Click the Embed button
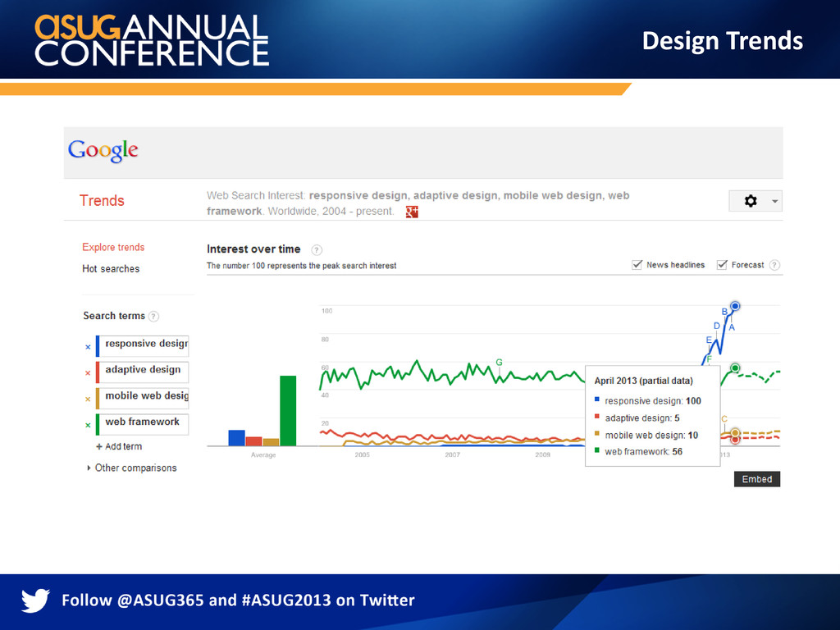Image resolution: width=840 pixels, height=630 pixels. 757,479
